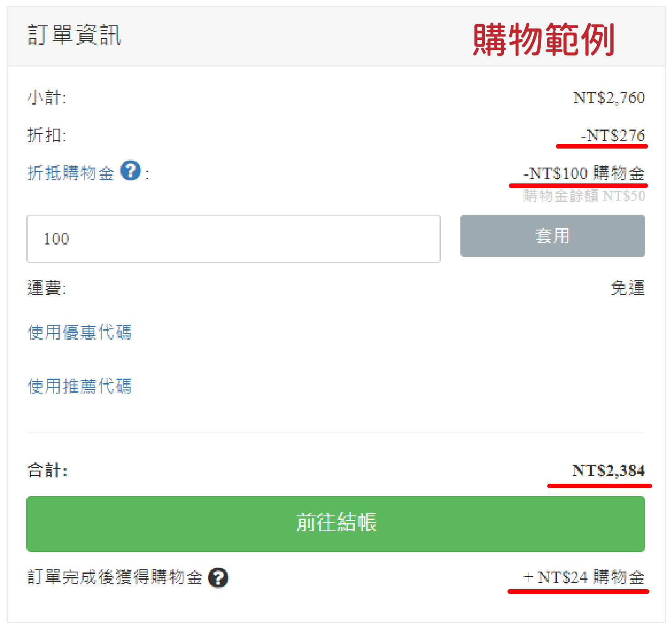Click the red 購物範例 title
Viewport: 672px width, 630px height.
pyautogui.click(x=543, y=40)
